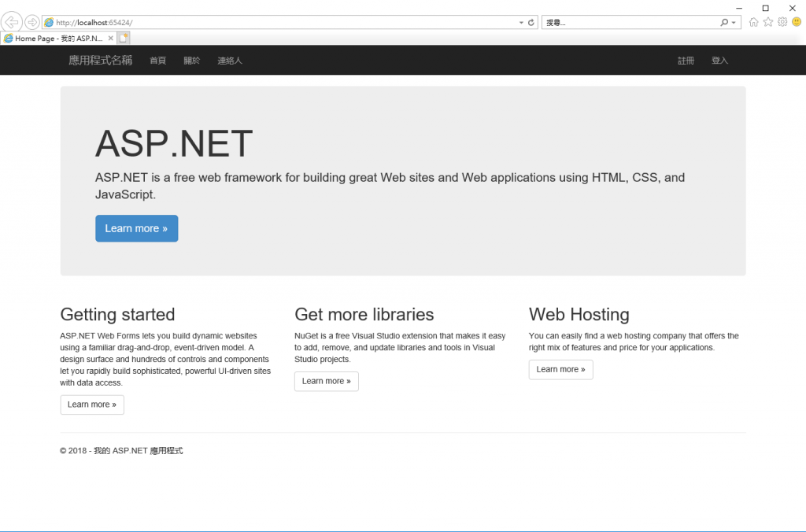The image size is (806, 532).
Task: Open the Home icon in browser toolbar
Action: [x=753, y=22]
